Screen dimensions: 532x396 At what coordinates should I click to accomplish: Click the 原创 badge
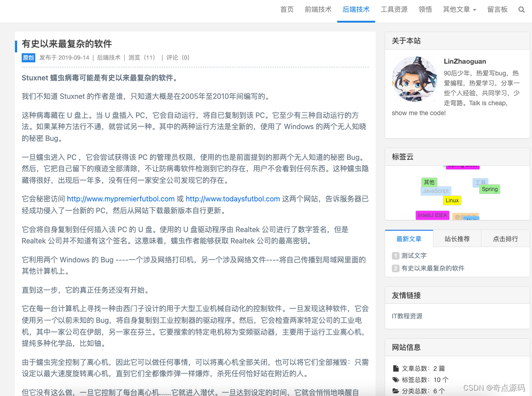28,58
